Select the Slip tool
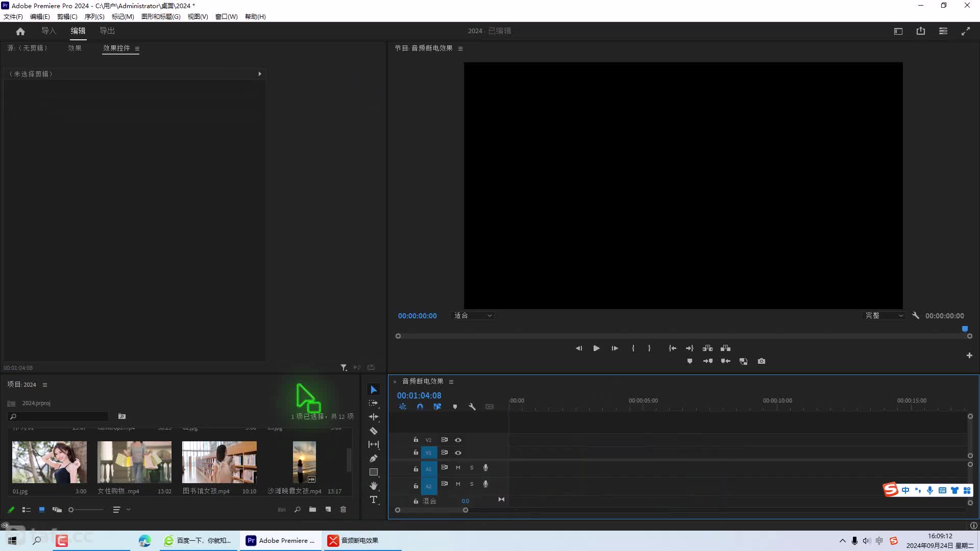This screenshot has height=551, width=980. point(374,445)
